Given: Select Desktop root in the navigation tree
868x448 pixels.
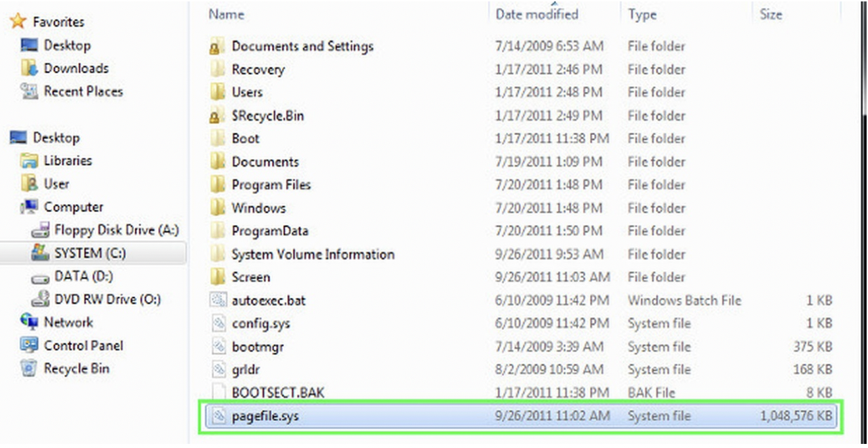Looking at the screenshot, I should (x=56, y=138).
